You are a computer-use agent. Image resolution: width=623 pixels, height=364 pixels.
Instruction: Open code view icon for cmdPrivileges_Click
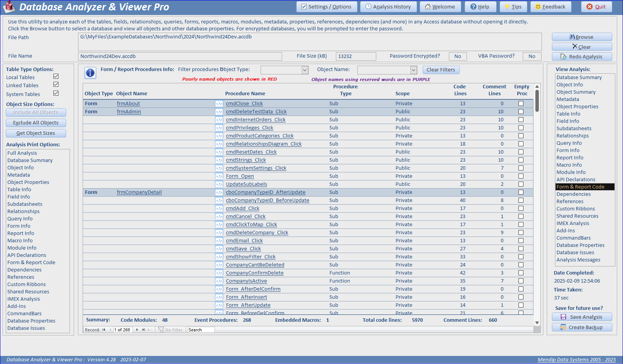[219, 128]
